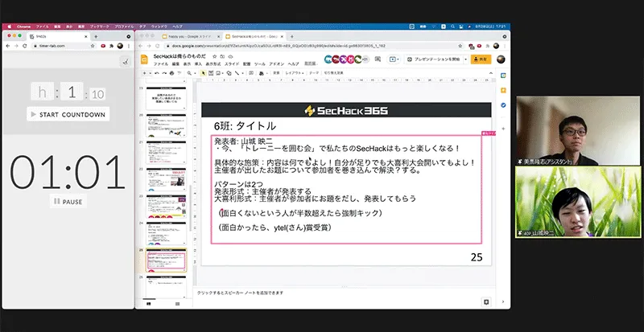Select the timer-tab browser tab
The image size is (644, 332).
click(x=58, y=36)
